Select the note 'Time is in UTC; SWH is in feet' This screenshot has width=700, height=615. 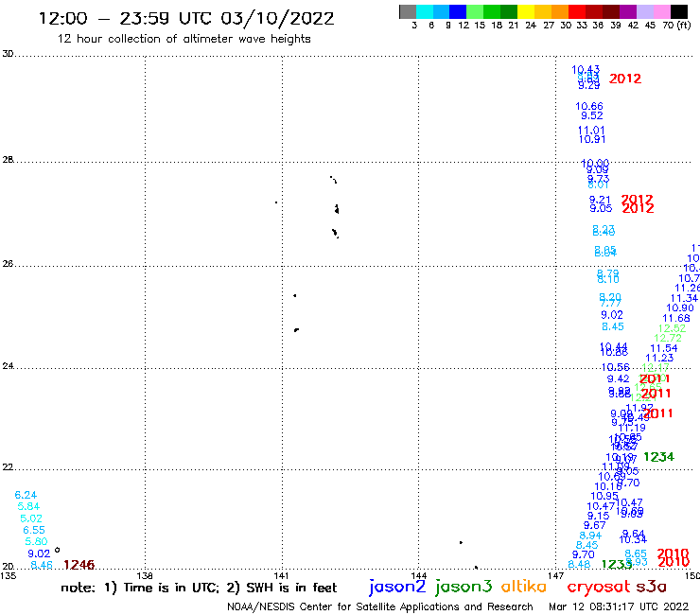(x=199, y=588)
